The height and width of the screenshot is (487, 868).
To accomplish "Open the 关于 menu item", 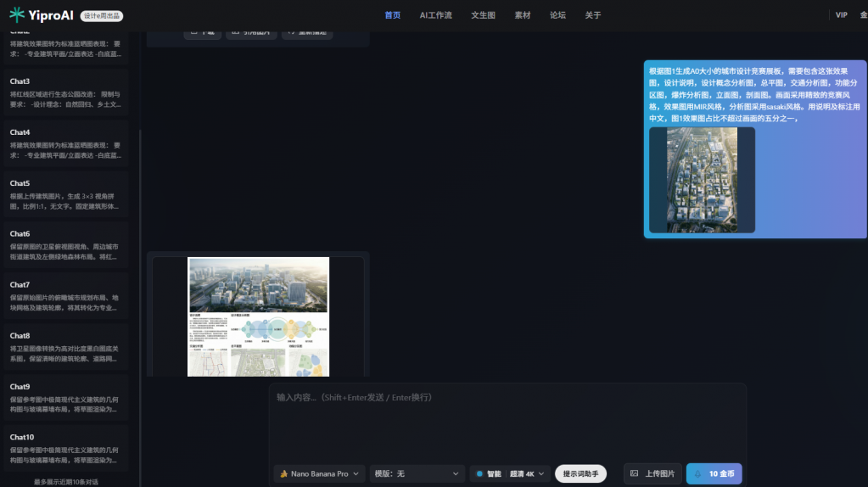I will (593, 15).
